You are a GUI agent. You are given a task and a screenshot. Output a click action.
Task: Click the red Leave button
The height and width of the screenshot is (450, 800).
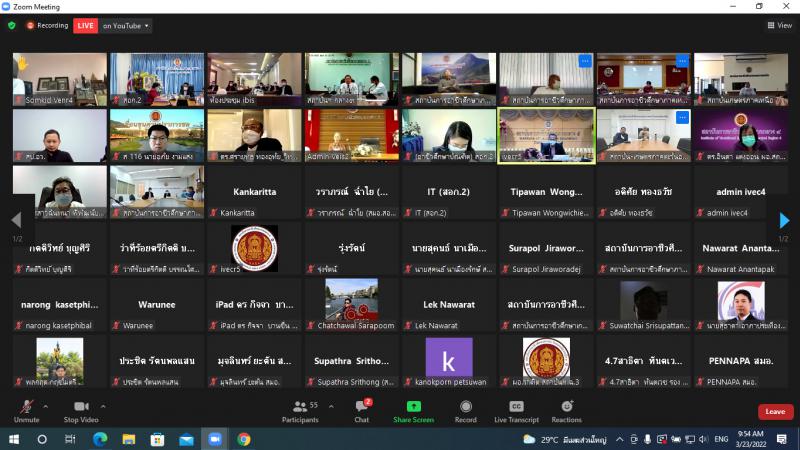[776, 412]
